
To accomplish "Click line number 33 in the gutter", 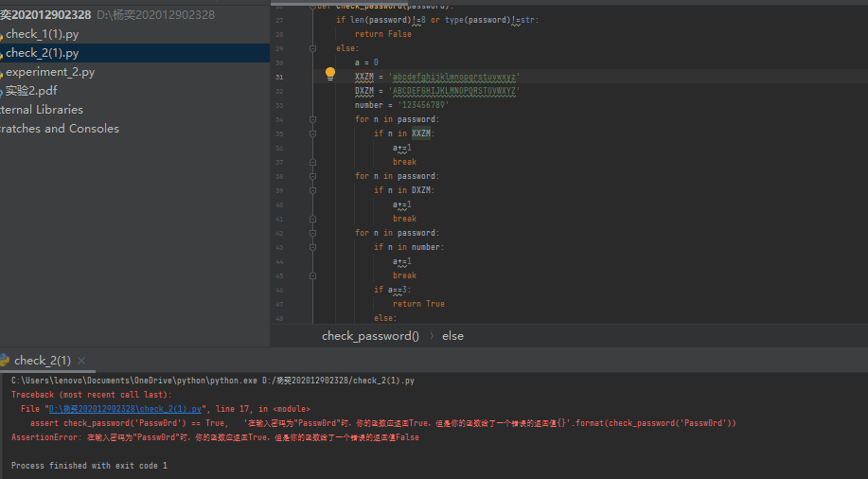I will coord(278,105).
